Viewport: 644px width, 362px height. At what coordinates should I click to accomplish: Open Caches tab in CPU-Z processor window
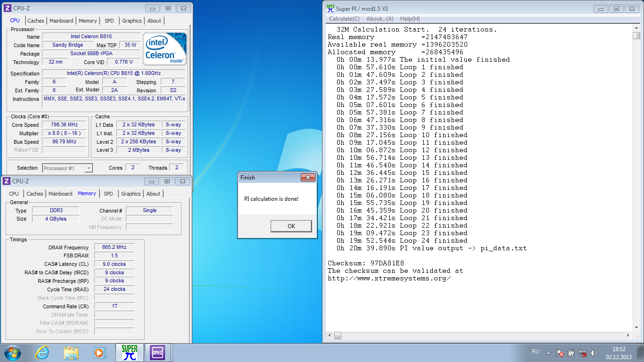[x=36, y=21]
